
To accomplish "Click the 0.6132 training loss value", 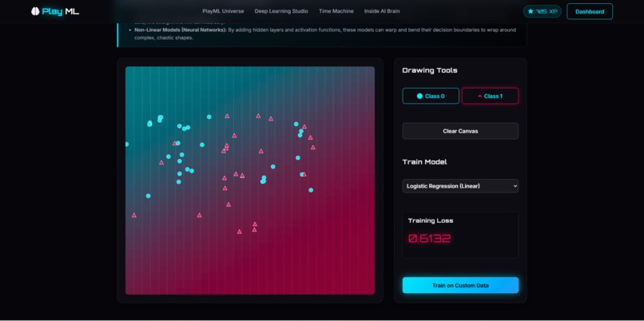I will [429, 239].
